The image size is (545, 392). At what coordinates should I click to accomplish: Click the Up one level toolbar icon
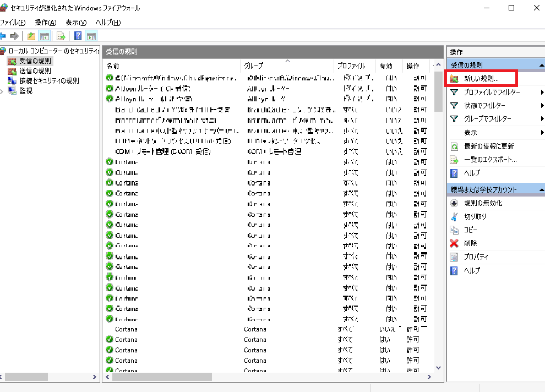pos(31,36)
